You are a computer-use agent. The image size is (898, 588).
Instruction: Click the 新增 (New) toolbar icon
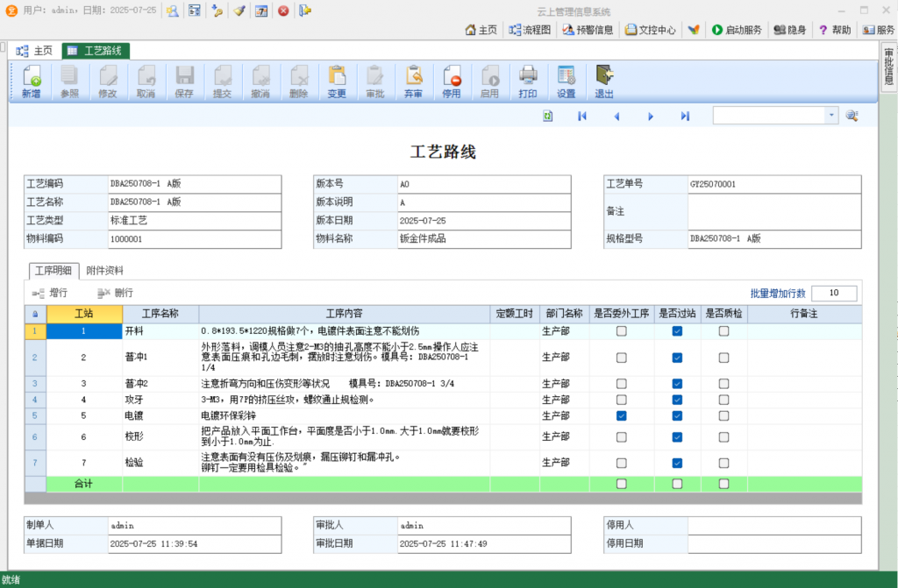tap(32, 81)
